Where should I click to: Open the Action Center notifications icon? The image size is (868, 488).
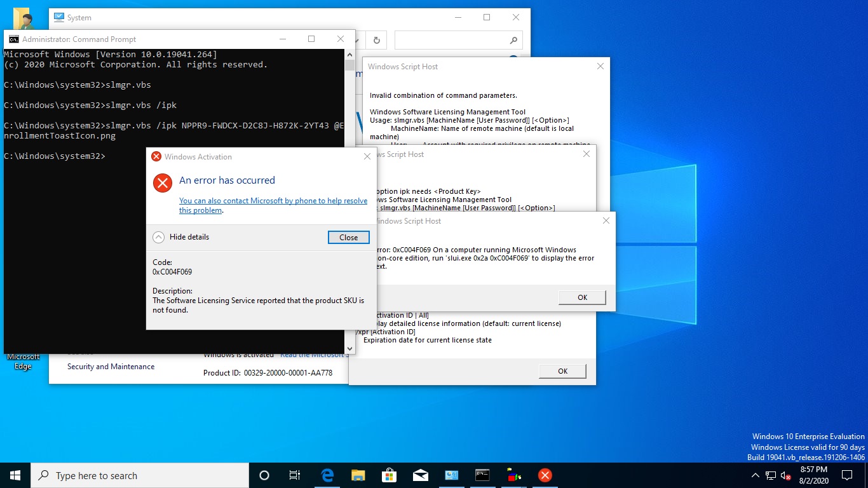click(x=846, y=475)
